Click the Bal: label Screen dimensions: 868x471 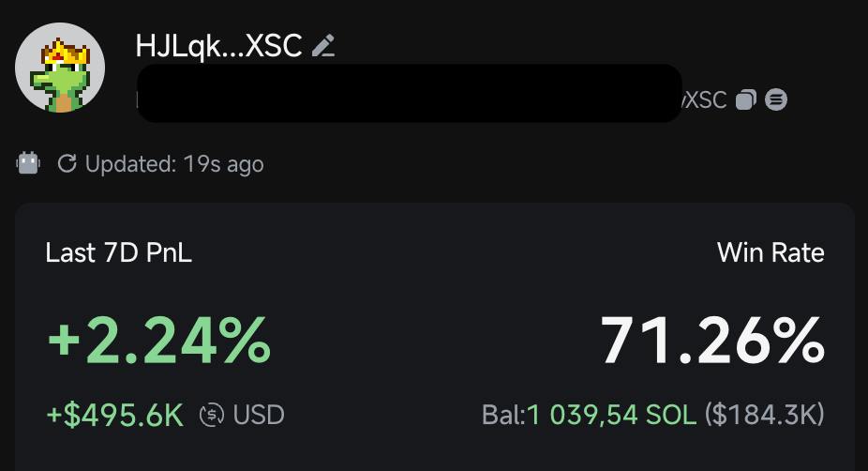click(503, 415)
